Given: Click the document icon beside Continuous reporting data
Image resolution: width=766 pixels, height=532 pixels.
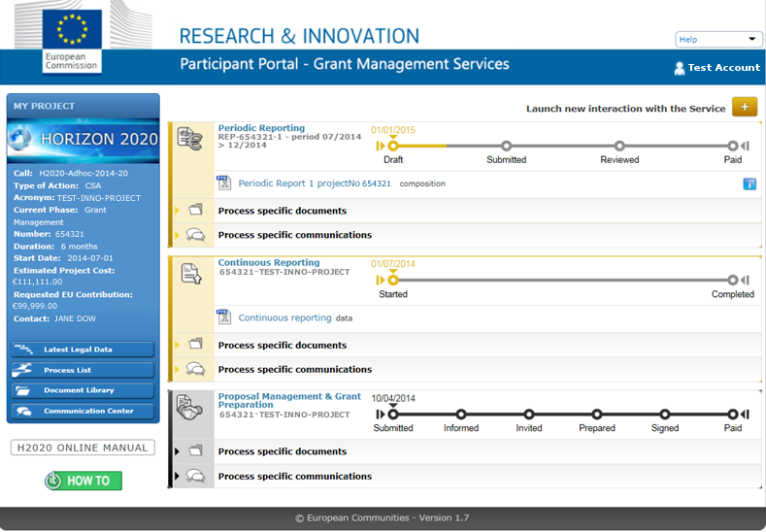Looking at the screenshot, I should coord(223,317).
